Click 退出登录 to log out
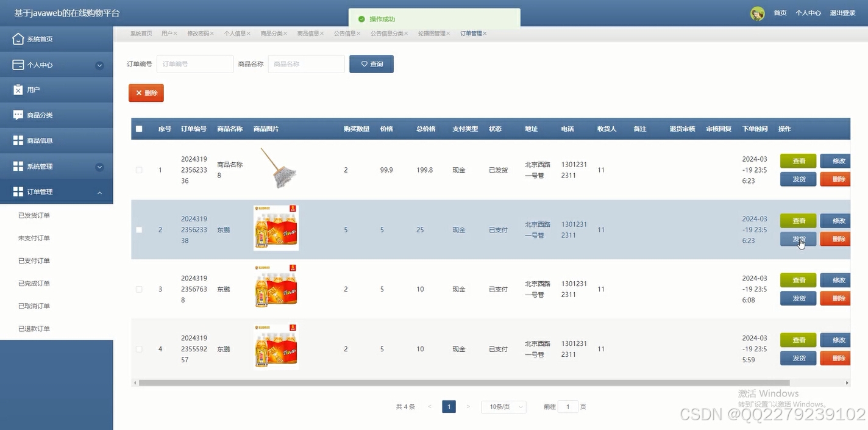Image resolution: width=868 pixels, height=430 pixels. point(843,13)
